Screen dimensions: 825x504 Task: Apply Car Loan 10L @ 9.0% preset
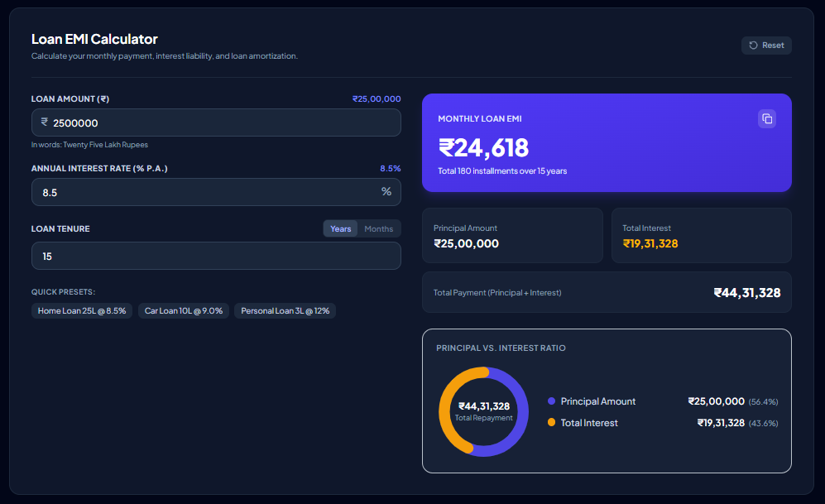183,311
